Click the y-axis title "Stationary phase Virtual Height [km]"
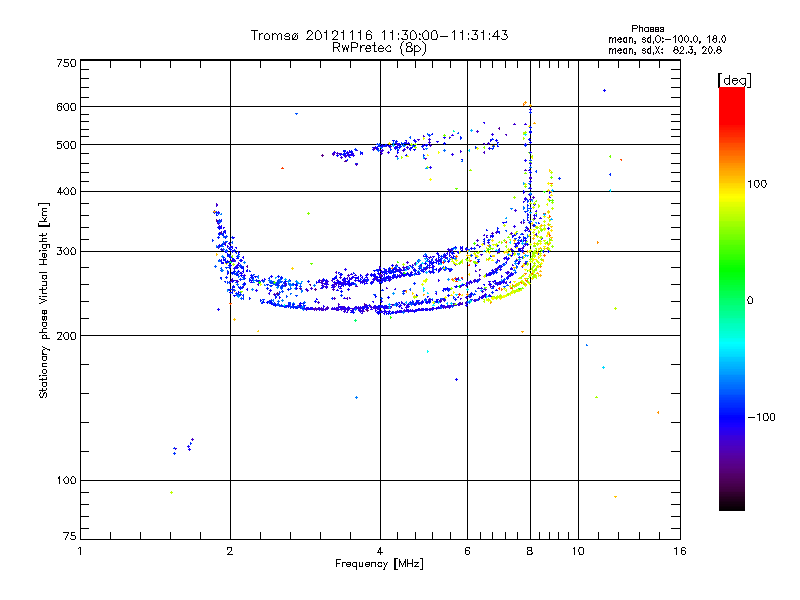The height and width of the screenshot is (600, 800). 44,300
